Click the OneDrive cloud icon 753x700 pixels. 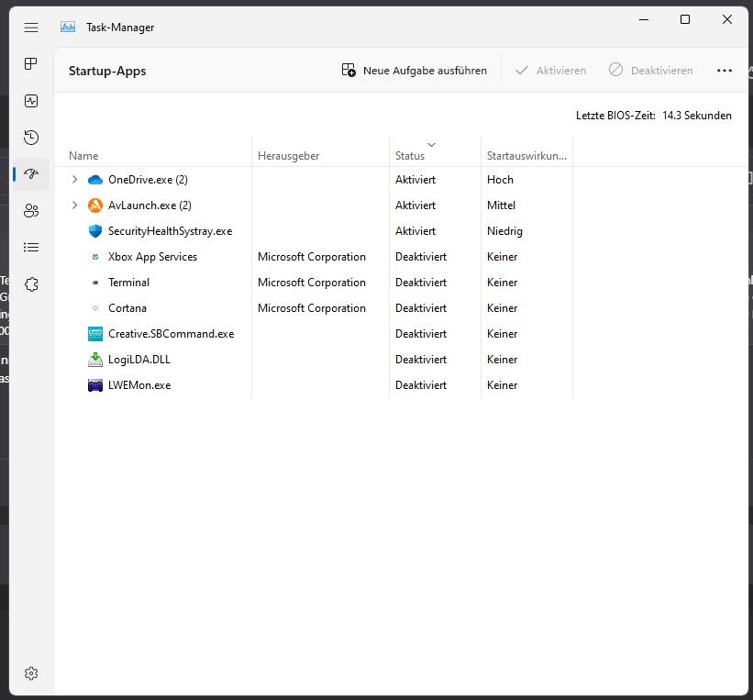(x=95, y=180)
